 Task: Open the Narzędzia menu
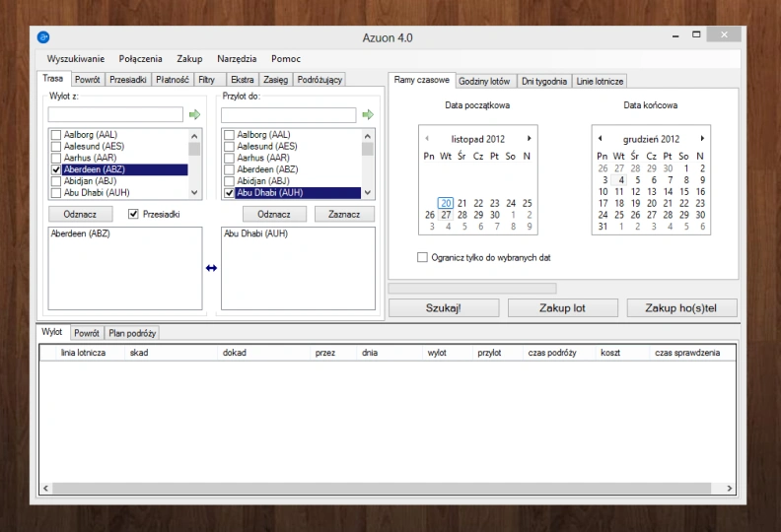coord(237,59)
